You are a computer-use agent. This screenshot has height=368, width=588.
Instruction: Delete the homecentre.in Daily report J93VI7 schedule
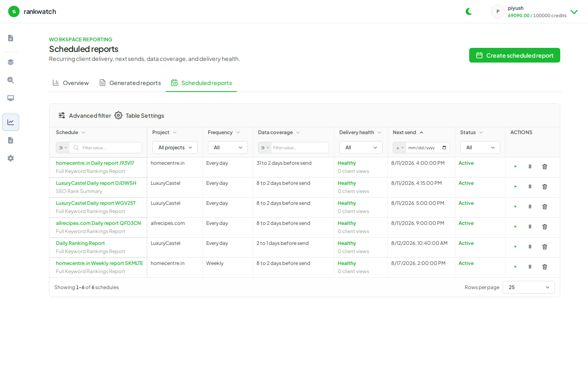(545, 167)
